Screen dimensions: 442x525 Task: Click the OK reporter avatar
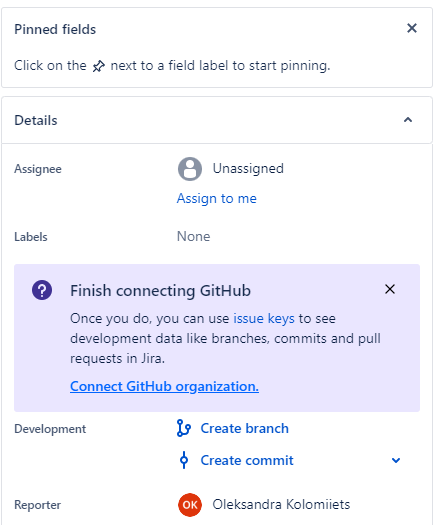(x=190, y=505)
